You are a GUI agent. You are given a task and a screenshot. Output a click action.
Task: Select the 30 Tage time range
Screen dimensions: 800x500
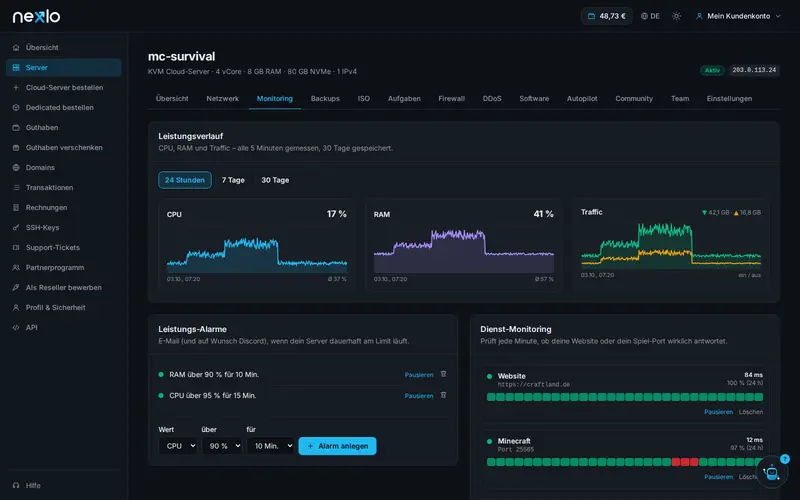point(276,180)
